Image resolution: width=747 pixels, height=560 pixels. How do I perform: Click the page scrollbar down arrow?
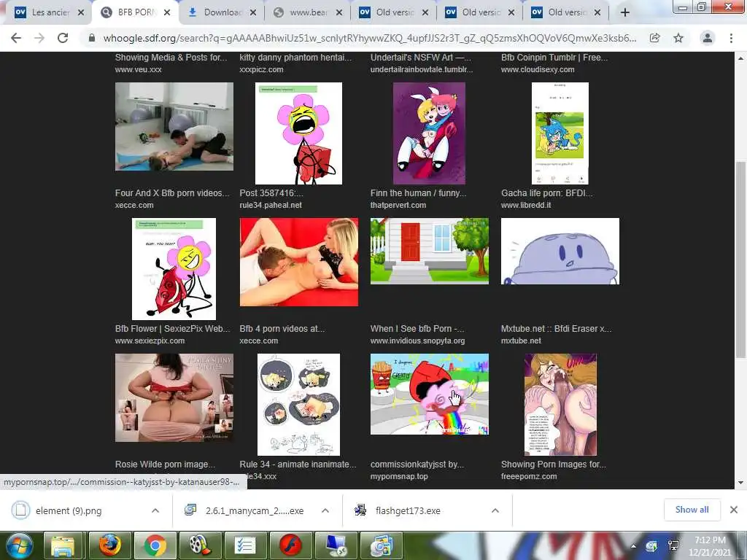[741, 483]
